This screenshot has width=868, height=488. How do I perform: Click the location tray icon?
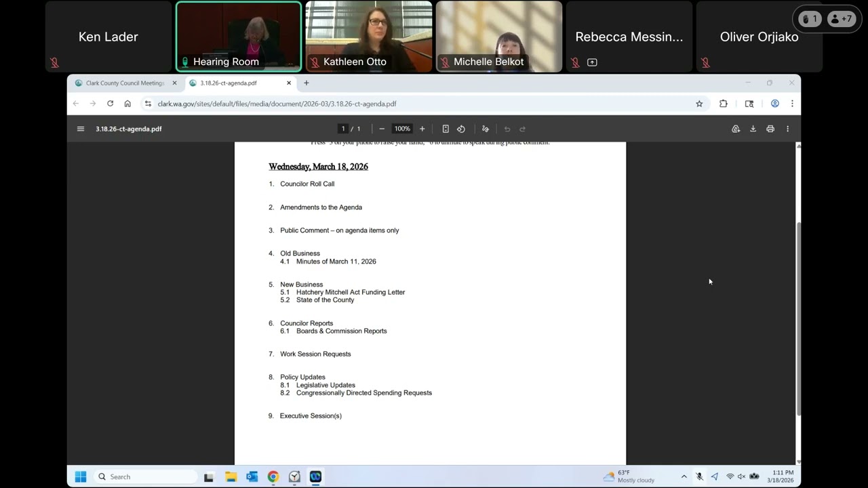pyautogui.click(x=715, y=476)
